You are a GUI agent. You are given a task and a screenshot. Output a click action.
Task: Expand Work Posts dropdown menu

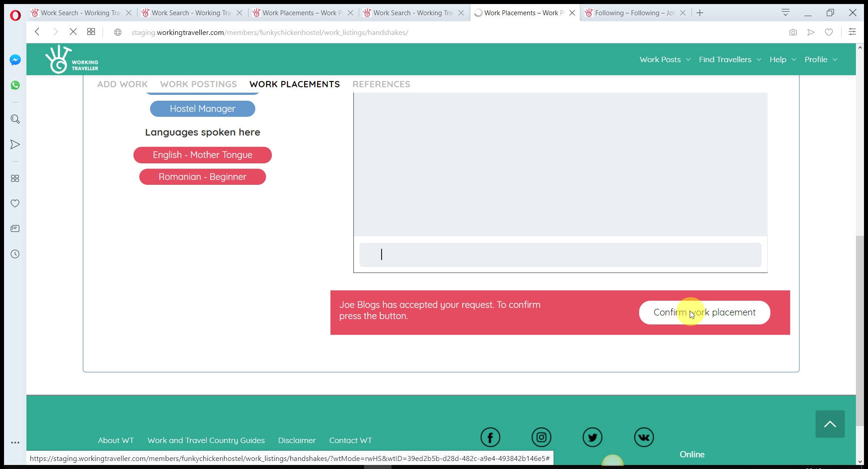665,60
